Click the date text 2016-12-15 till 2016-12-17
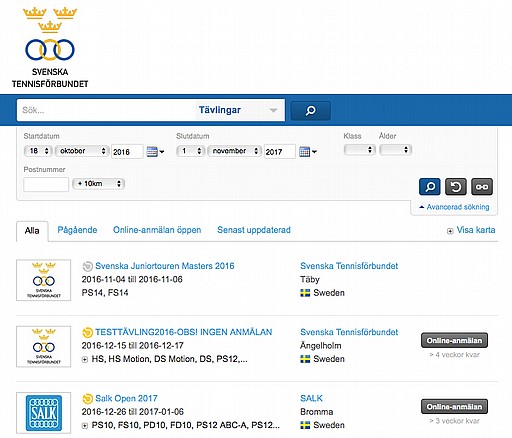512x438 pixels. (133, 346)
